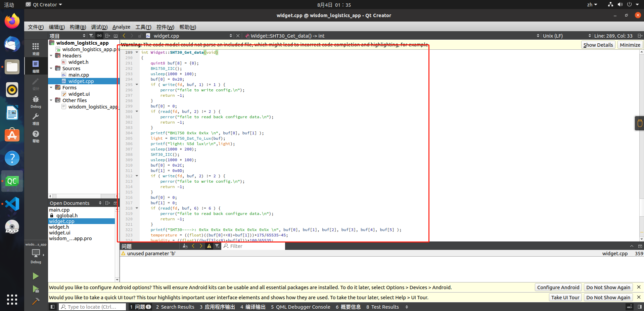Open LibreOffice Writer from the dock
This screenshot has width=644, height=311.
click(x=12, y=113)
